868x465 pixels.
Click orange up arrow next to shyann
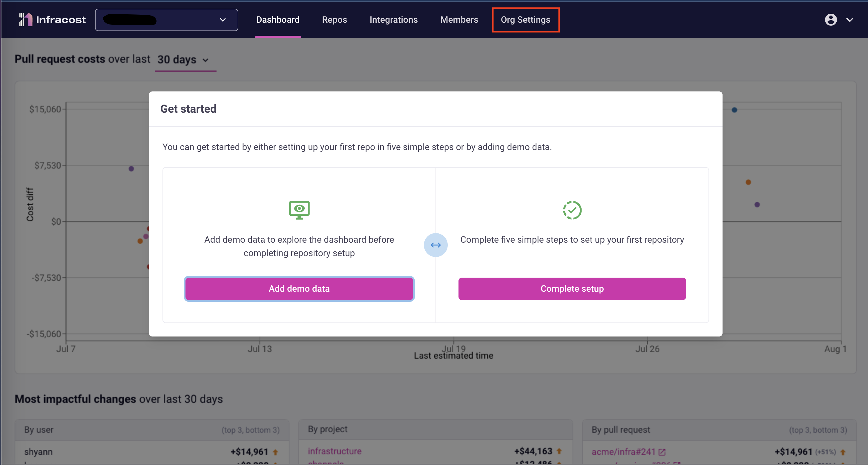pos(275,452)
